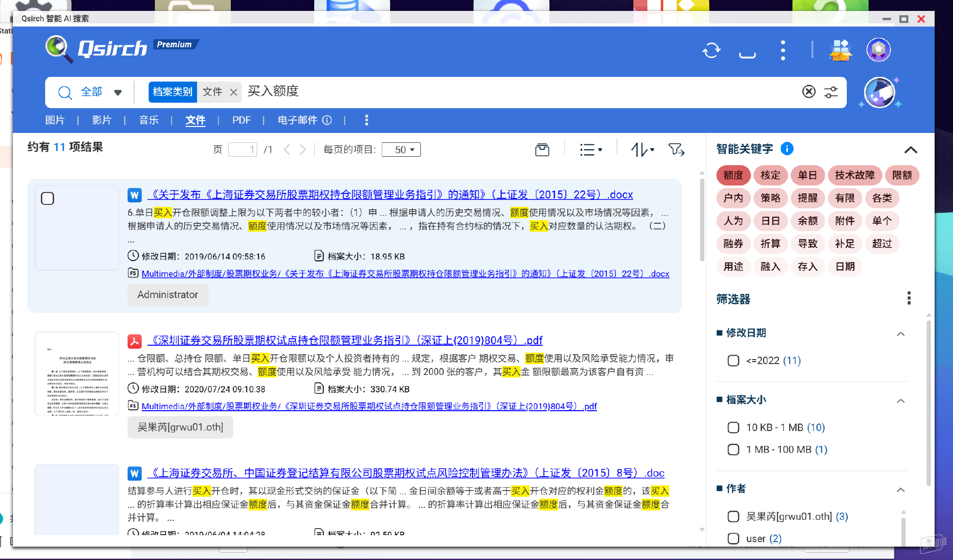
Task: Enable the <=2022 modified date filter
Action: click(733, 361)
